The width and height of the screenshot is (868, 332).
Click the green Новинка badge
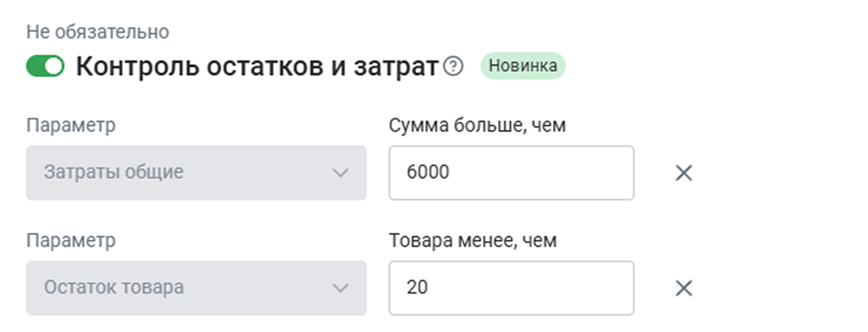click(523, 67)
